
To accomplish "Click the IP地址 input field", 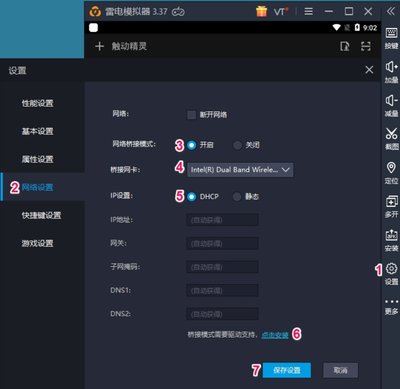I will coord(222,220).
